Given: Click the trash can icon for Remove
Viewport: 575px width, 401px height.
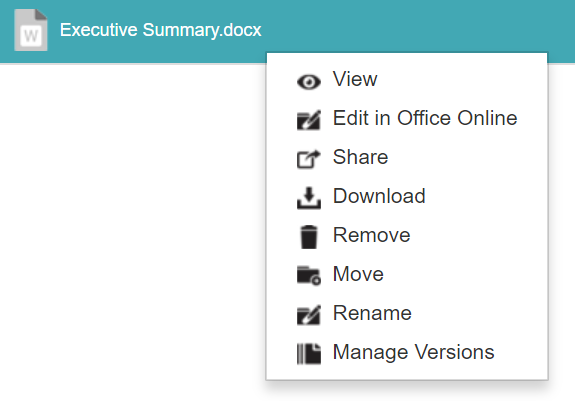Looking at the screenshot, I should (309, 237).
